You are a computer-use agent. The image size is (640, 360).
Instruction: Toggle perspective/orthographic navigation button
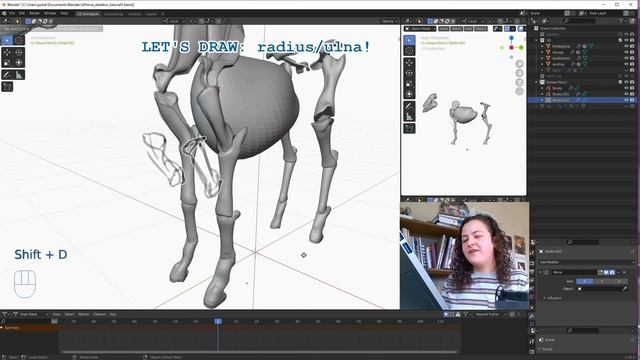click(519, 91)
